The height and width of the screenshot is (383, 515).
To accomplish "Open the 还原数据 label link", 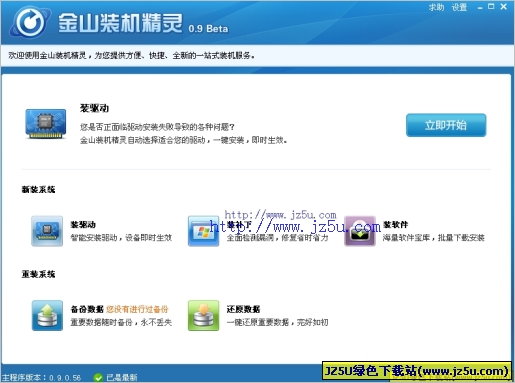I will tap(243, 309).
